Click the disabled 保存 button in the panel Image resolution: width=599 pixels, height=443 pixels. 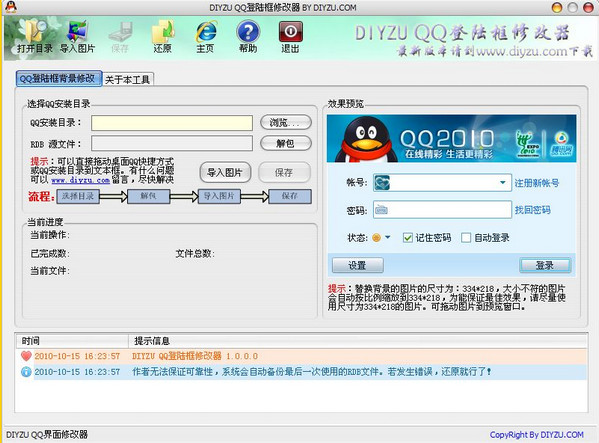284,173
